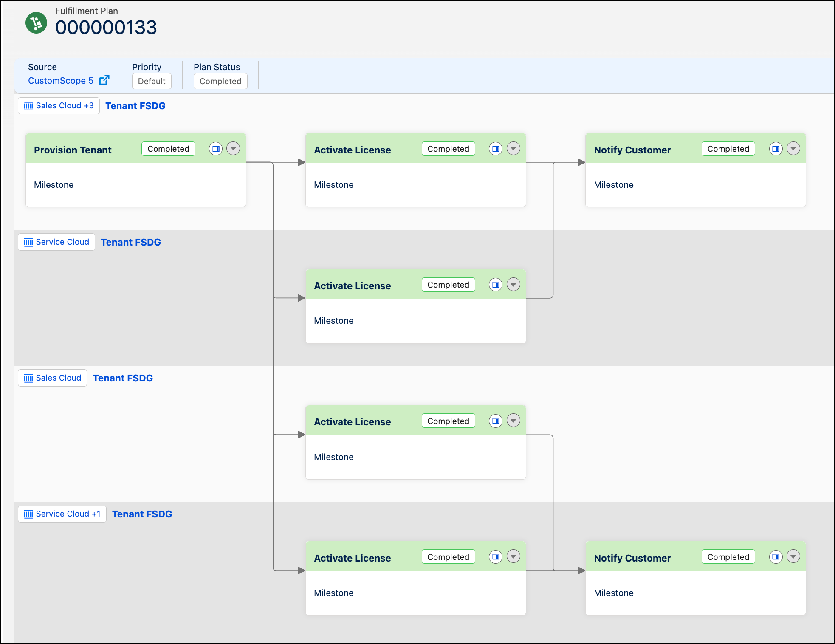Expand the Provision Tenant dropdown arrow
Viewport: 835px width, 644px height.
[x=233, y=149]
